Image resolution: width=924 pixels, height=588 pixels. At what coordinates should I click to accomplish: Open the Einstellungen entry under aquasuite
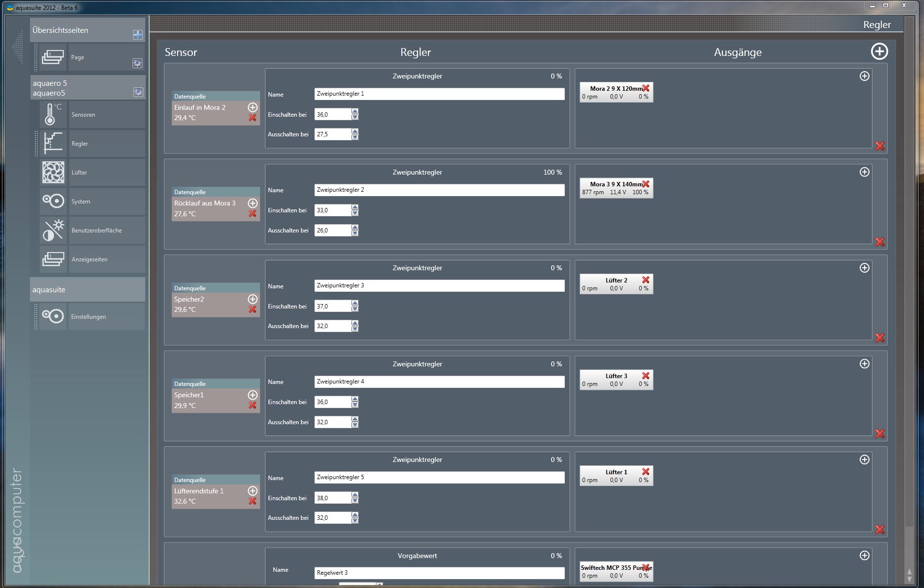[x=106, y=316]
